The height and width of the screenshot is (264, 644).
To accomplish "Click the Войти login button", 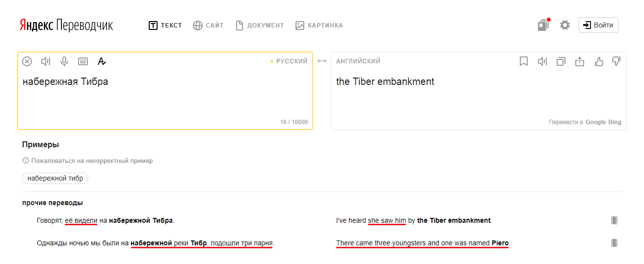I will [598, 25].
